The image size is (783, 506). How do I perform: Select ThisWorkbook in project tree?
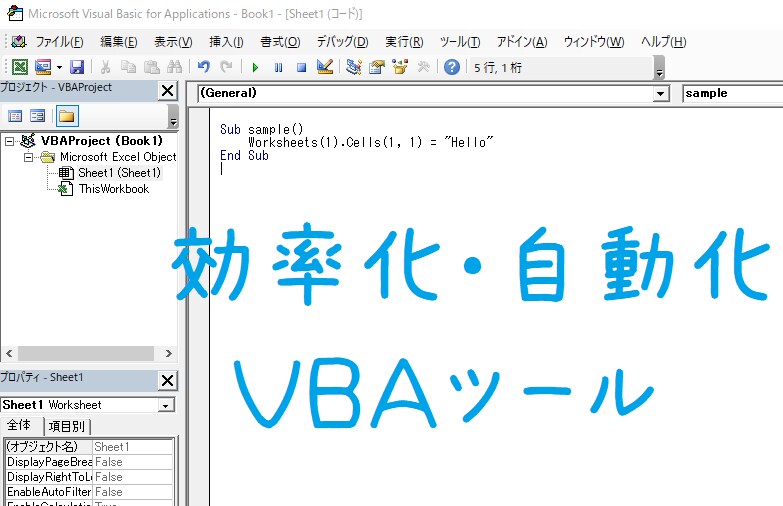click(x=114, y=189)
